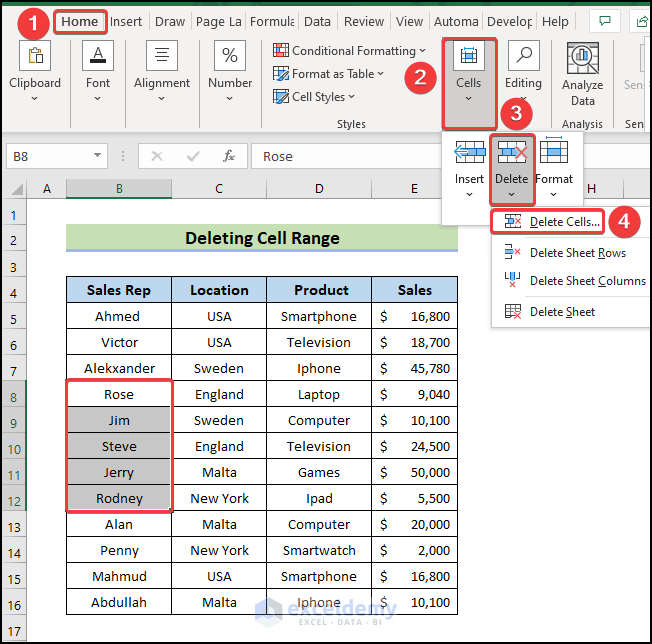Open the Editing magnifier icon
Screen dimensions: 652x644
point(524,55)
